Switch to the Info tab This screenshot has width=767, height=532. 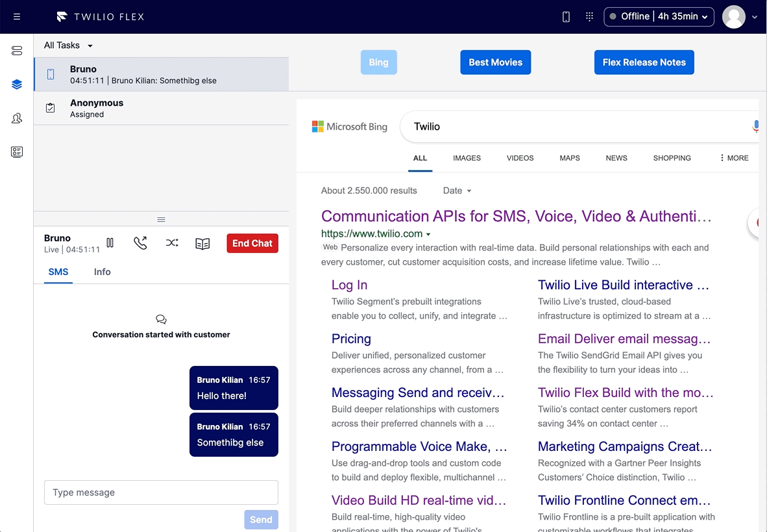pyautogui.click(x=102, y=272)
